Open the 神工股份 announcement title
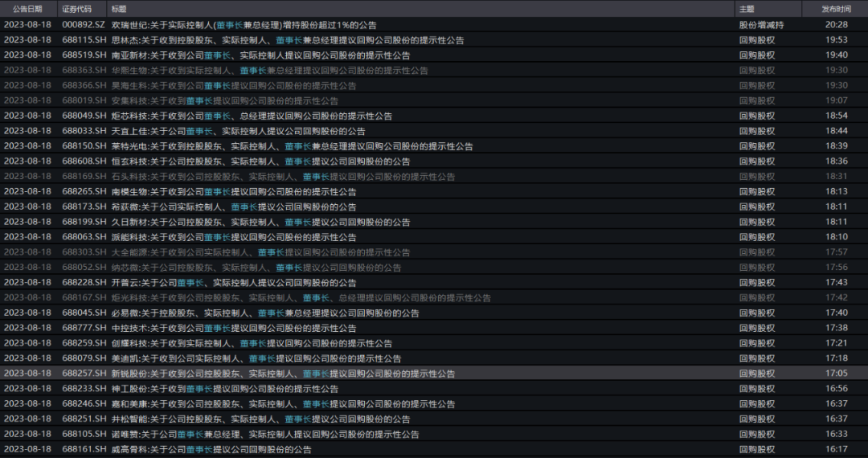The width and height of the screenshot is (868, 458). [225, 389]
